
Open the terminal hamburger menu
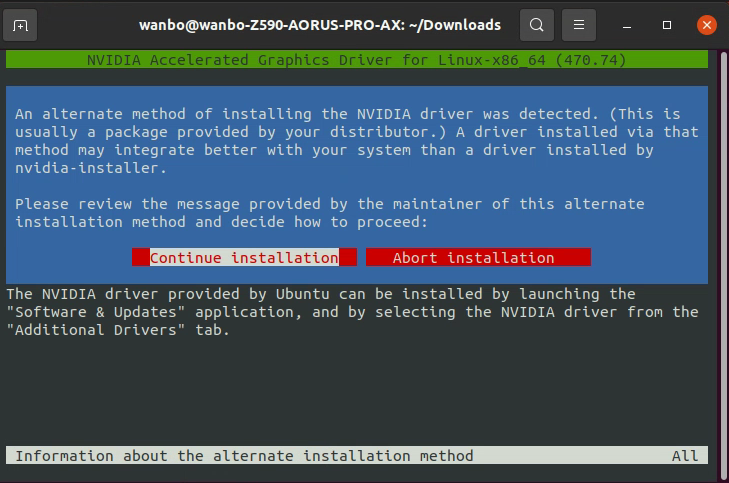578,25
